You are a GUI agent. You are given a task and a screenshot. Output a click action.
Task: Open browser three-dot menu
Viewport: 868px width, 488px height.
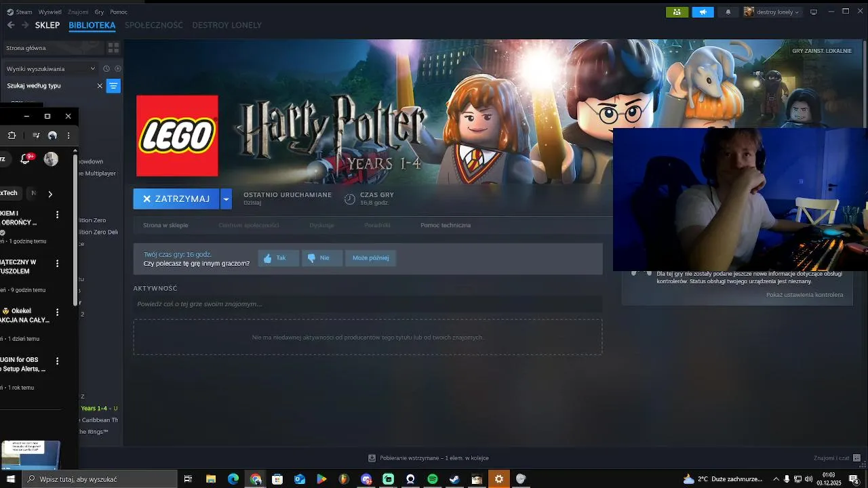click(x=68, y=136)
